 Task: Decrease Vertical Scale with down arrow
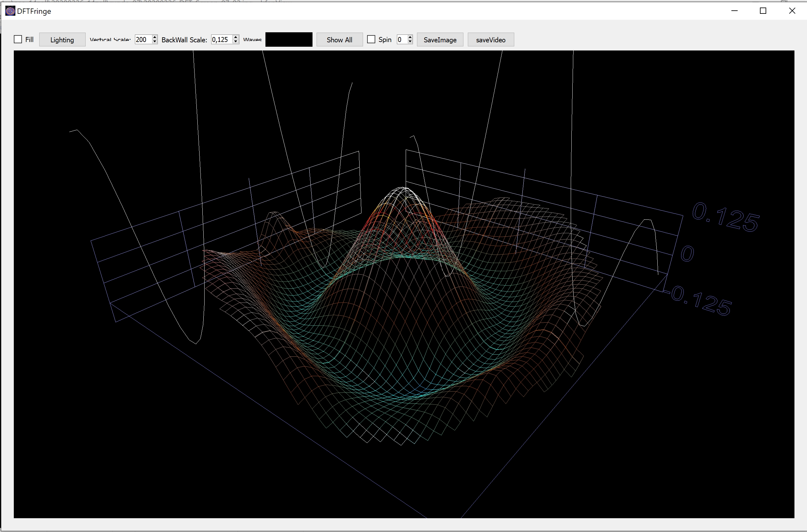coord(155,42)
